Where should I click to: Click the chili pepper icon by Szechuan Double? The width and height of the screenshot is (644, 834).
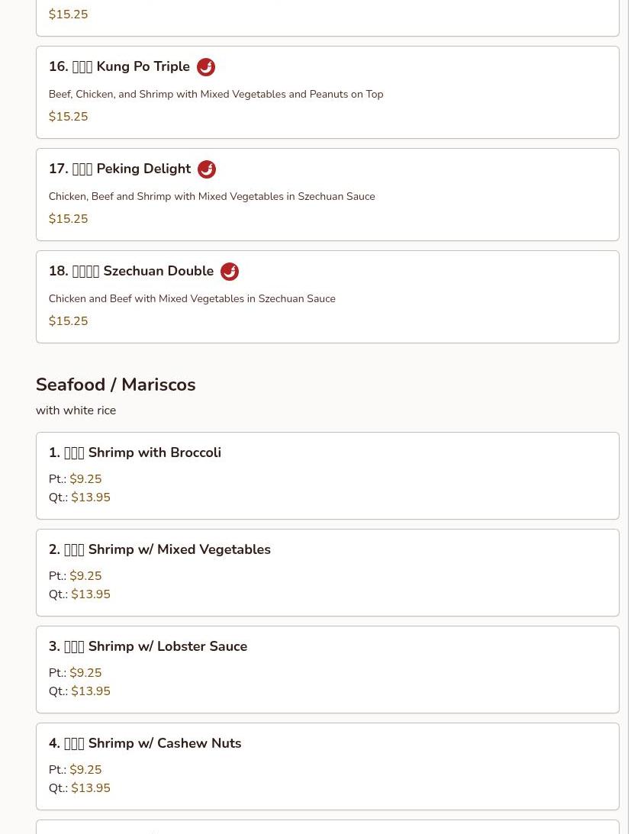[230, 272]
